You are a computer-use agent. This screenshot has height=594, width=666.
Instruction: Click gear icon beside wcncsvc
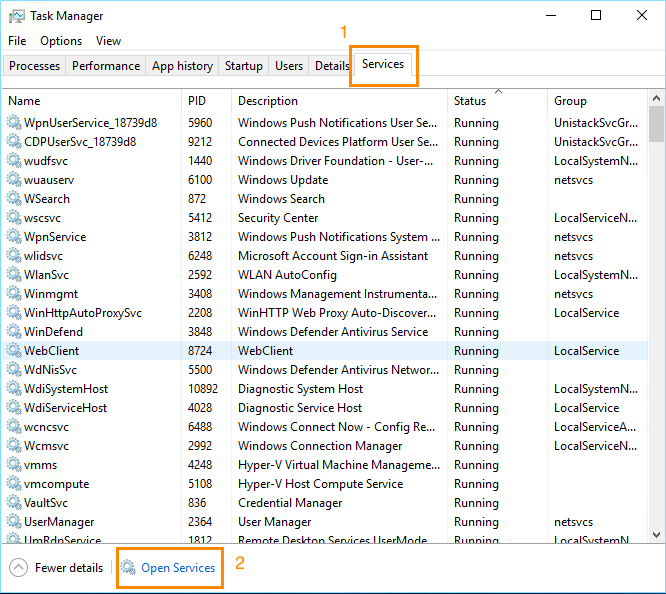14,426
